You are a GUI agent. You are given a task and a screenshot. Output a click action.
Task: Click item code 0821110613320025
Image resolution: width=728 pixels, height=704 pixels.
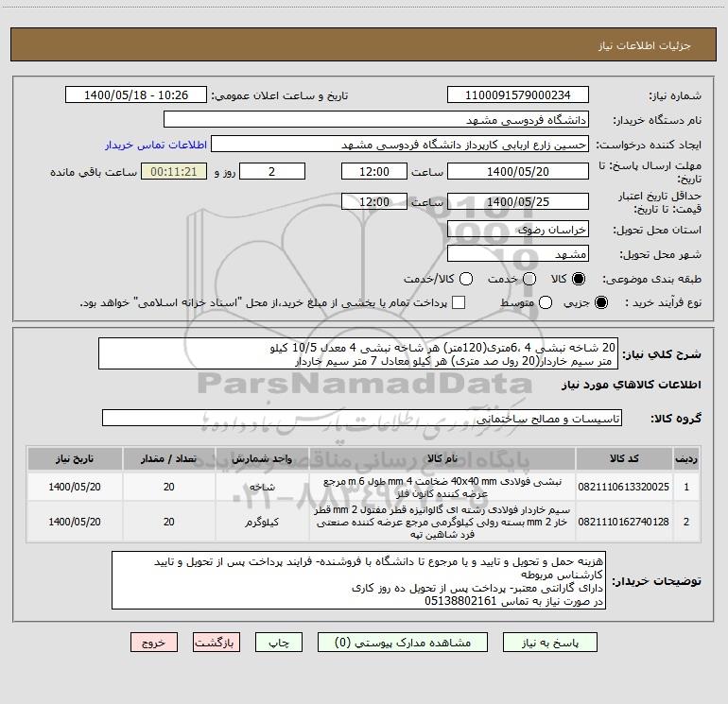tap(624, 487)
